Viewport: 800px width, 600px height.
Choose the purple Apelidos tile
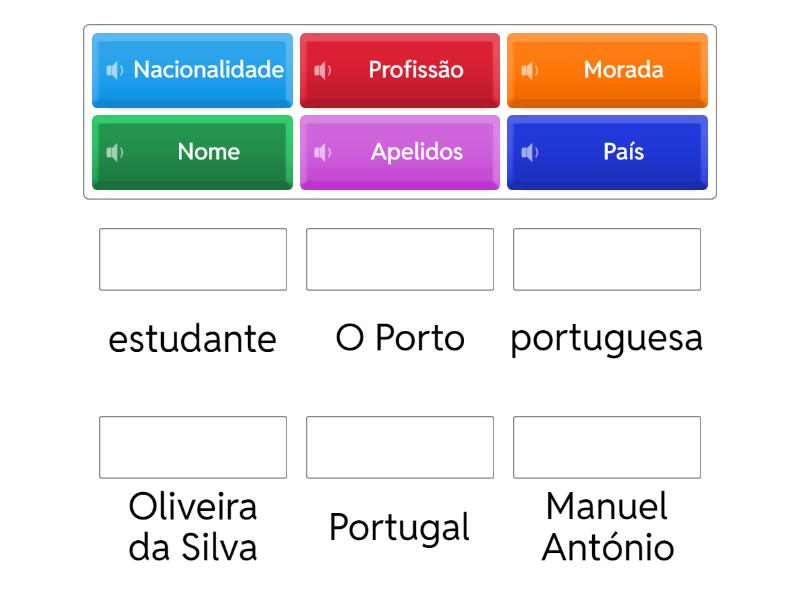(x=416, y=152)
